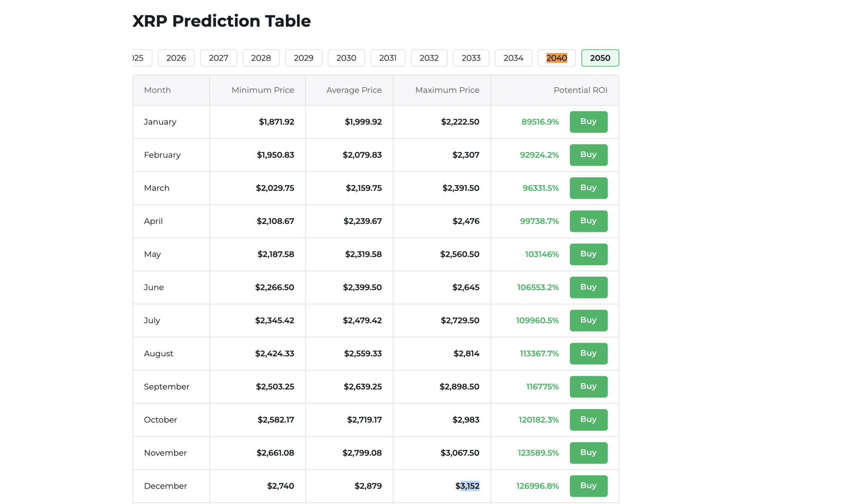This screenshot has width=845, height=504.
Task: Click Buy in the December row
Action: click(x=588, y=486)
